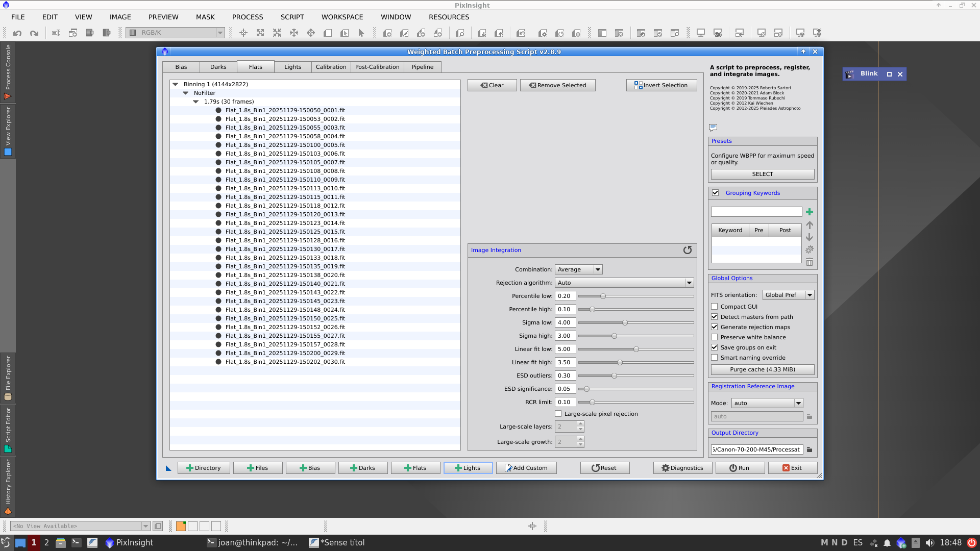Click the green plus add-keyword icon
980x551 pixels.
810,212
